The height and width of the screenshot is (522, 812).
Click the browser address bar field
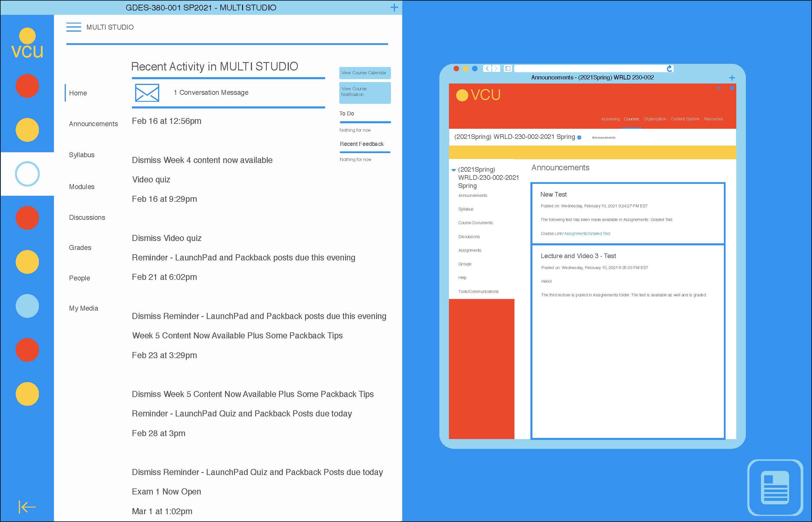click(x=590, y=69)
